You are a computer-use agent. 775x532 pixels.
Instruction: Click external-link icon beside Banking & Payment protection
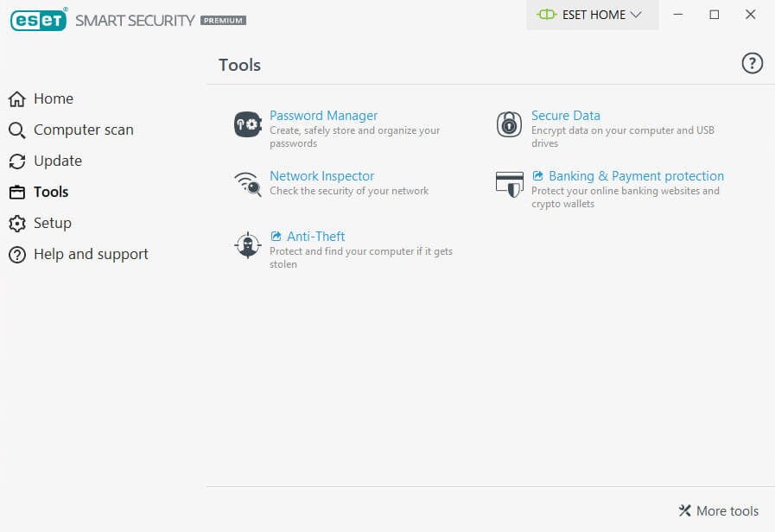point(537,175)
